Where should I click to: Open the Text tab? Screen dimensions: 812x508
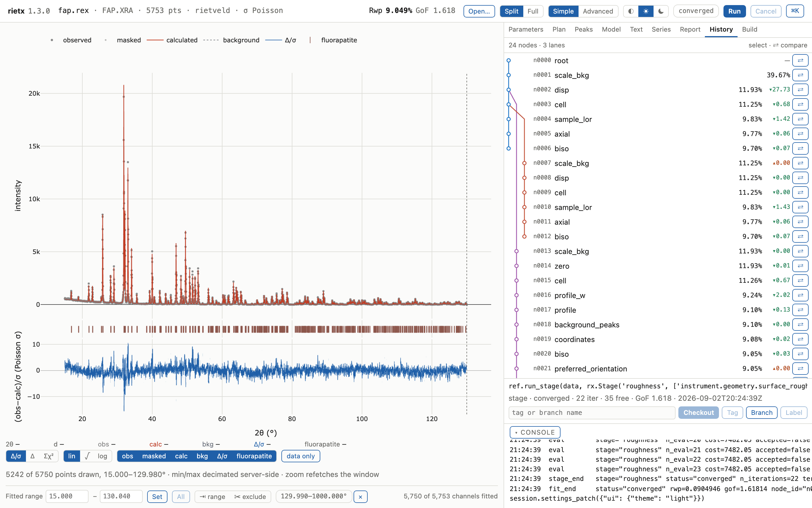(636, 30)
